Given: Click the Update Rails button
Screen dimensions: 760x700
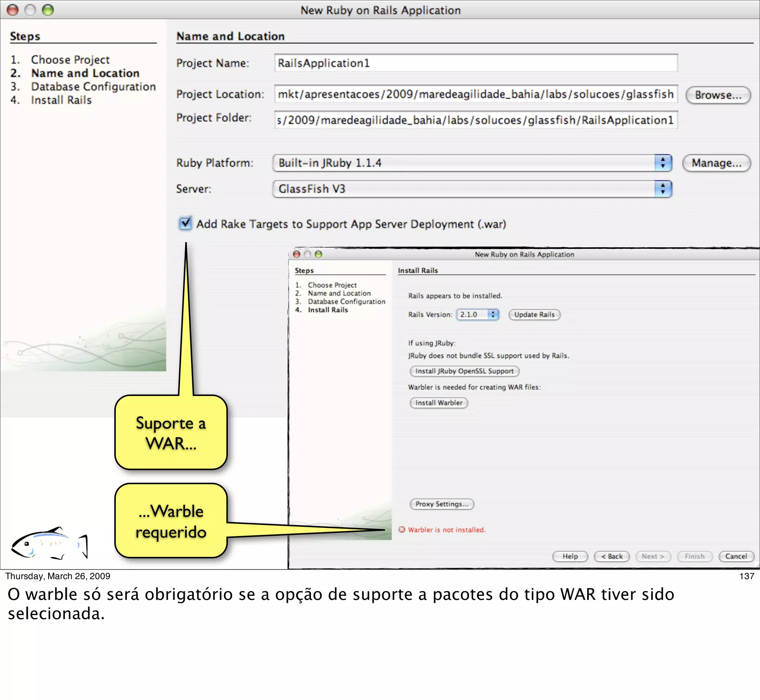Looking at the screenshot, I should pyautogui.click(x=534, y=314).
